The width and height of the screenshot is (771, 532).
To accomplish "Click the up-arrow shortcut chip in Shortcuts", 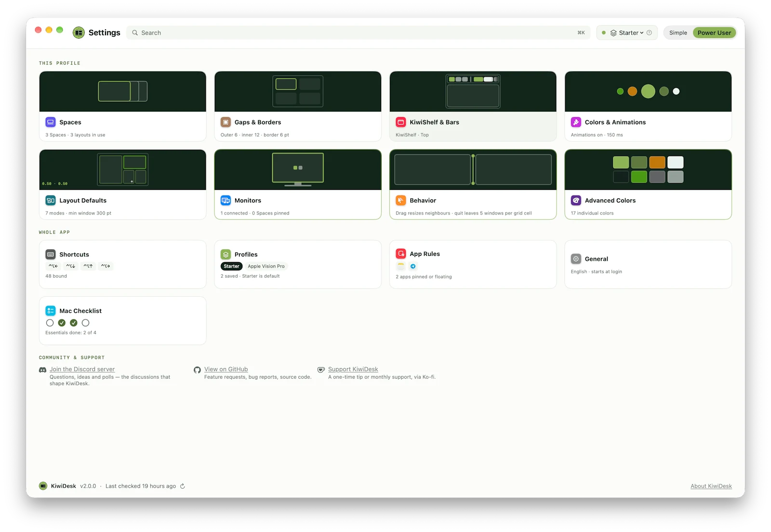I will [88, 266].
